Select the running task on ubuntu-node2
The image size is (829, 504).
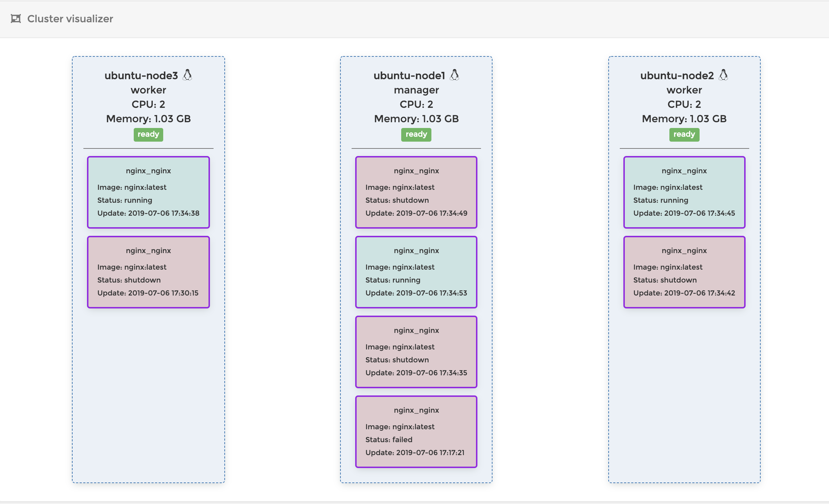pyautogui.click(x=684, y=192)
